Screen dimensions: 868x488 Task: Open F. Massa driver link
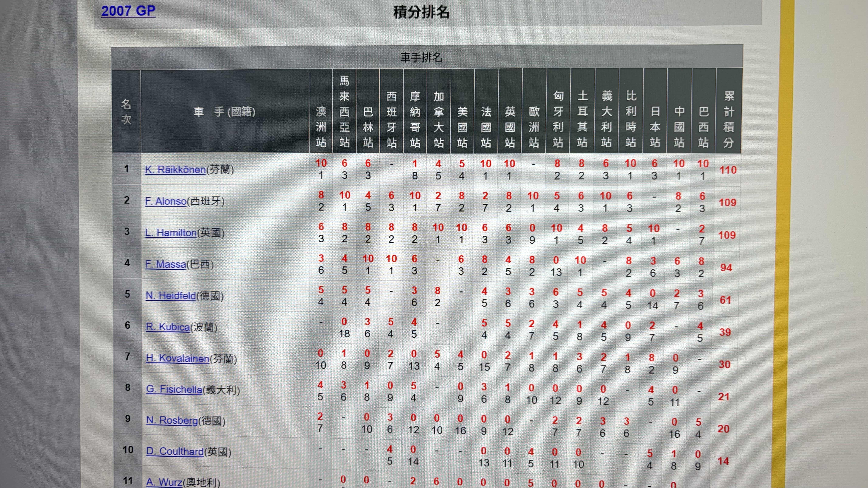(x=166, y=264)
